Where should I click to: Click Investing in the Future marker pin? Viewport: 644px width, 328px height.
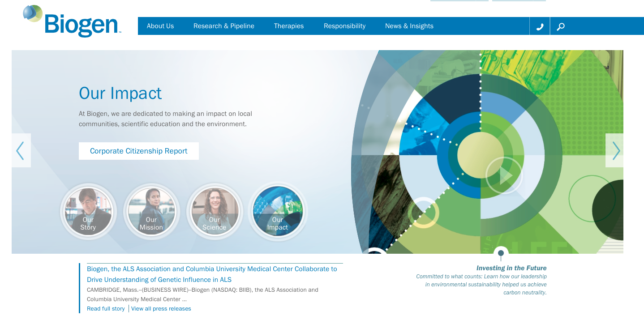click(x=501, y=254)
